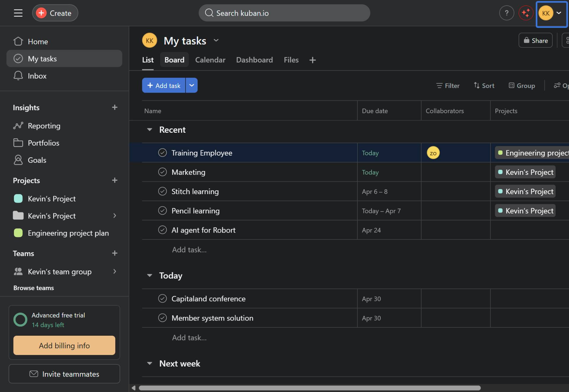Click the search magnifier icon

(x=209, y=13)
